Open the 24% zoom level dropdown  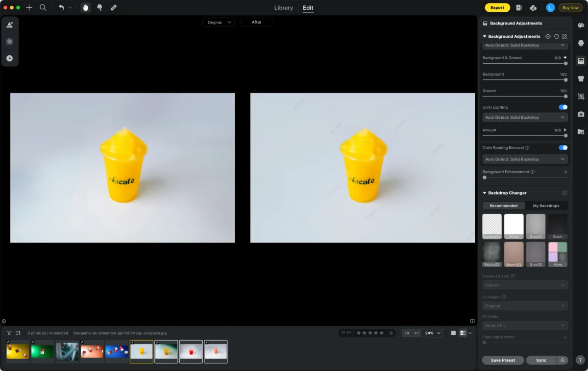(433, 333)
